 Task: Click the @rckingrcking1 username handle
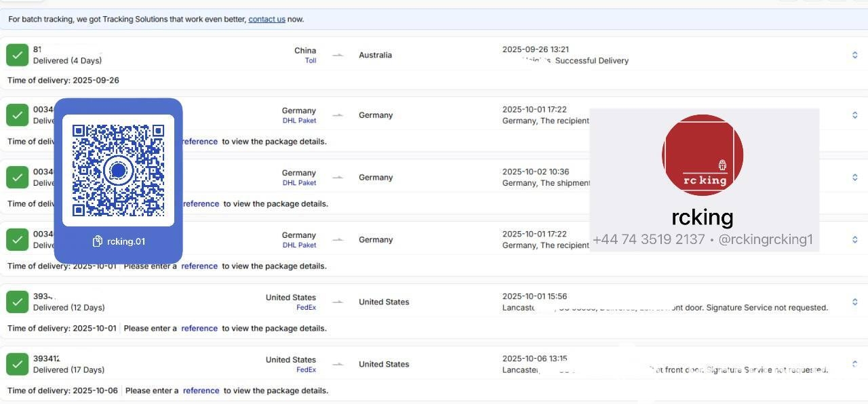(765, 239)
